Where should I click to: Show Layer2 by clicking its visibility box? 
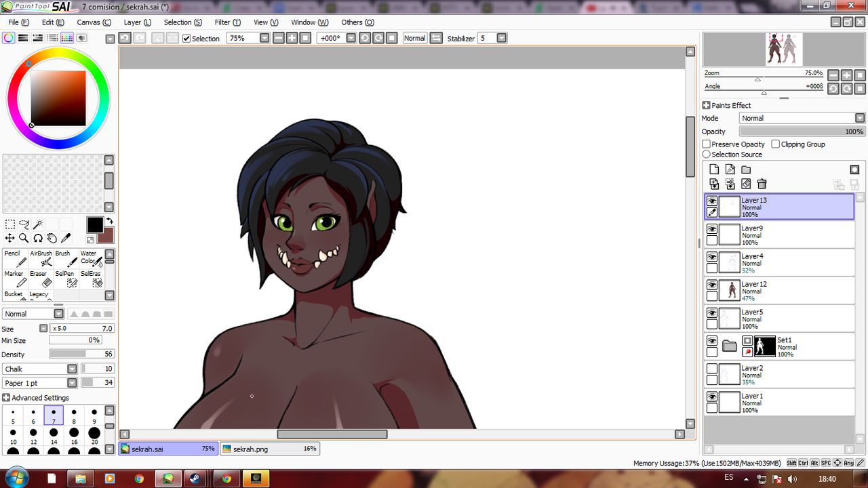[711, 369]
